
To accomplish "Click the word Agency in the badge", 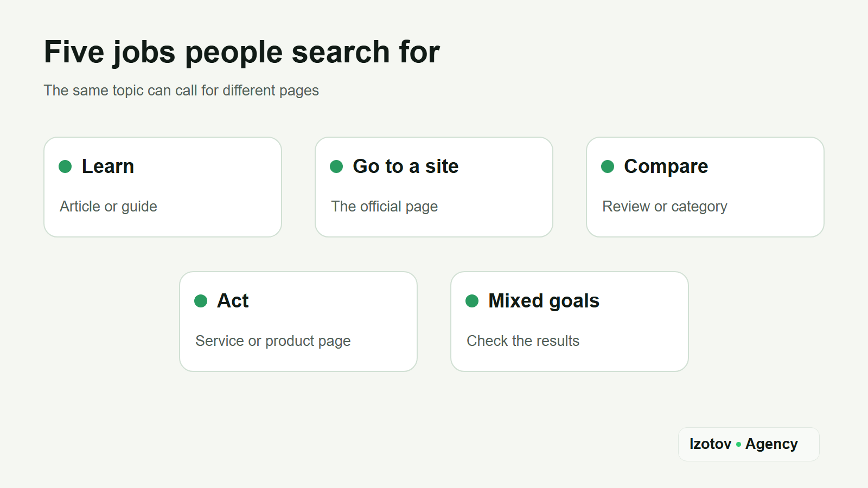I will [771, 445].
